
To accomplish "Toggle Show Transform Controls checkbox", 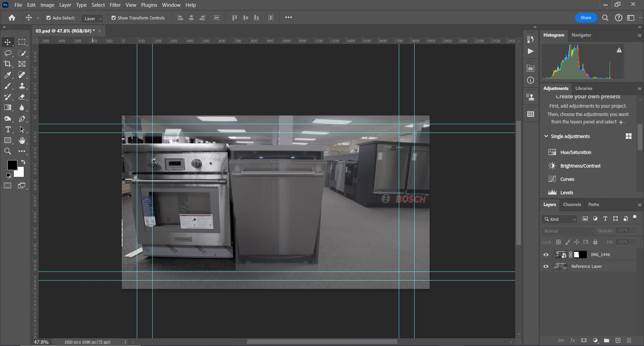I will pyautogui.click(x=114, y=18).
